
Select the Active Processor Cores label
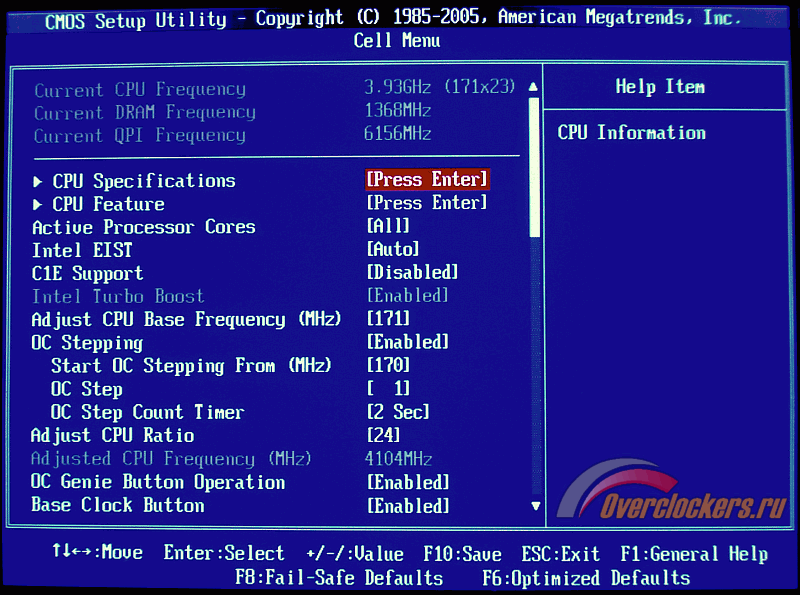(x=143, y=227)
